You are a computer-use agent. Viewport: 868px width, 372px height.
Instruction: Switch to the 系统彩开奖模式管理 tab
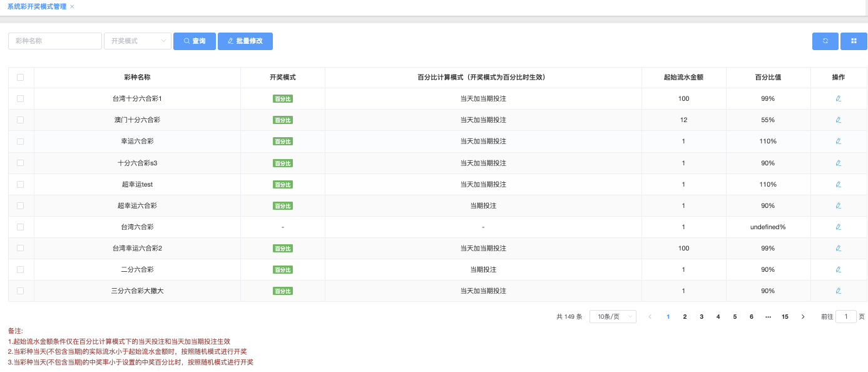[x=36, y=6]
